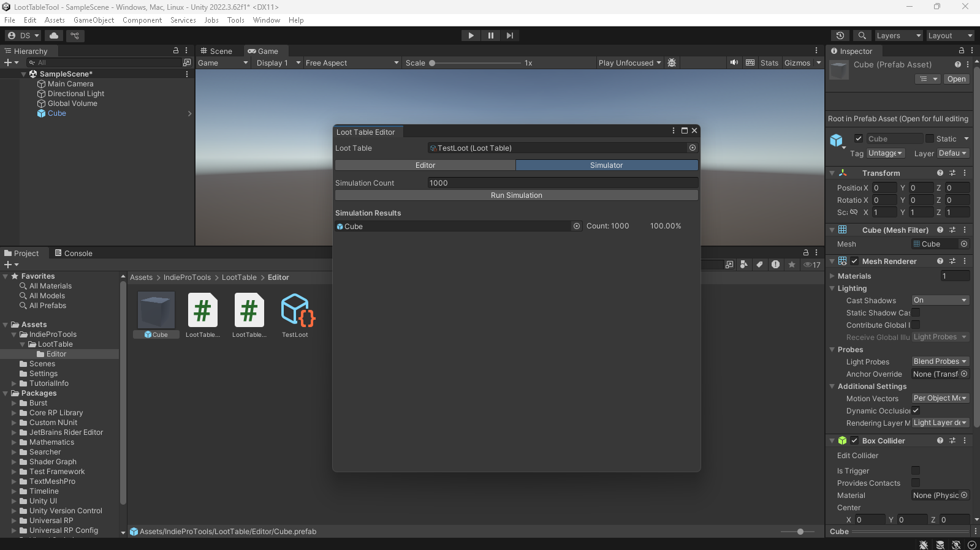Collapse the Transform component foldout
980x550 pixels.
pyautogui.click(x=832, y=173)
